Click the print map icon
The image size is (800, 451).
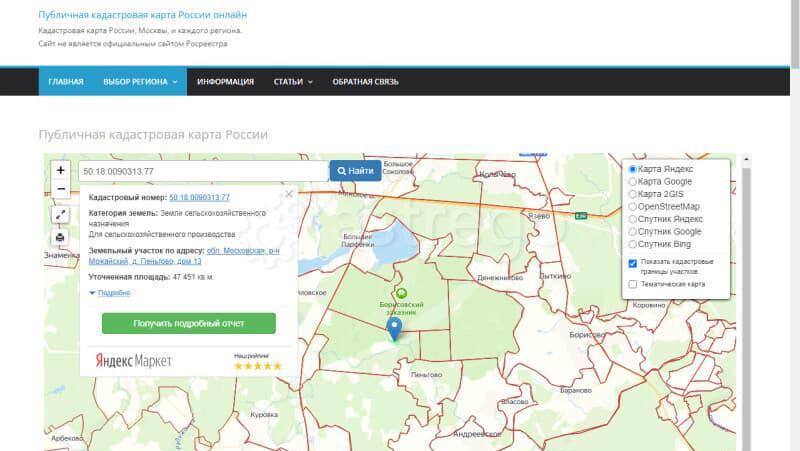(x=61, y=237)
